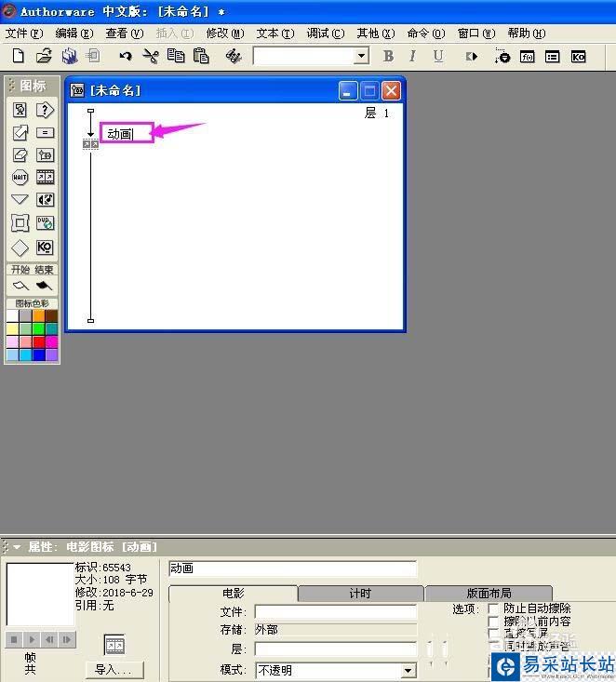
Task: Select the Display icon in palette
Action: pyautogui.click(x=20, y=110)
